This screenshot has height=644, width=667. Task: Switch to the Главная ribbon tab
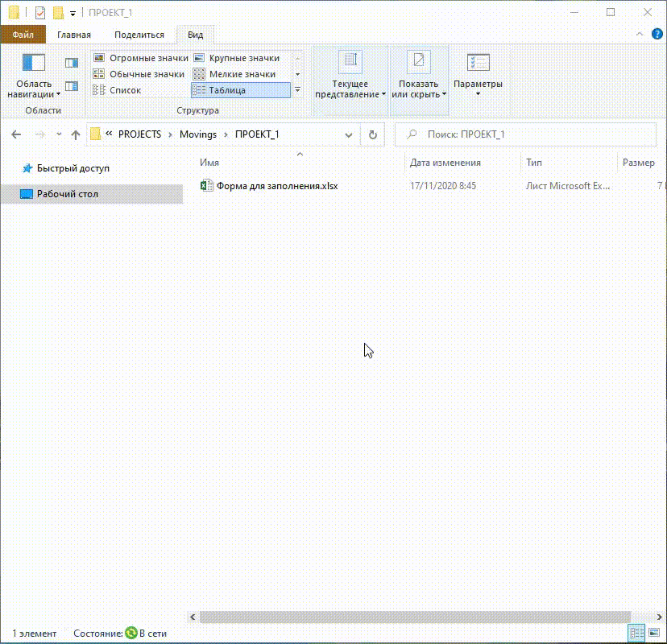point(74,35)
